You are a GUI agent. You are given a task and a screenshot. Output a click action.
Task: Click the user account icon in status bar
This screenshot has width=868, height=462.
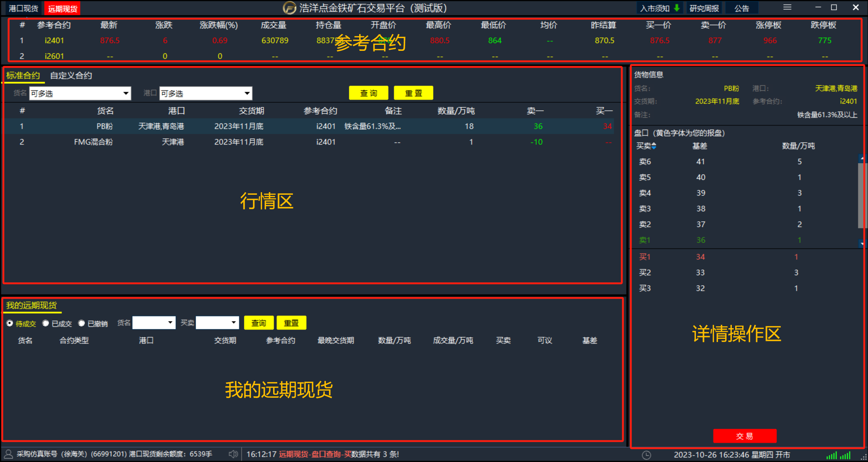point(8,454)
